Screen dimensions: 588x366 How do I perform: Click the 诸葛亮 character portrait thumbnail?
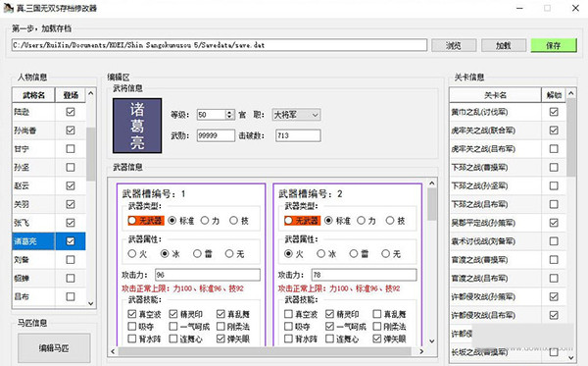pyautogui.click(x=137, y=126)
